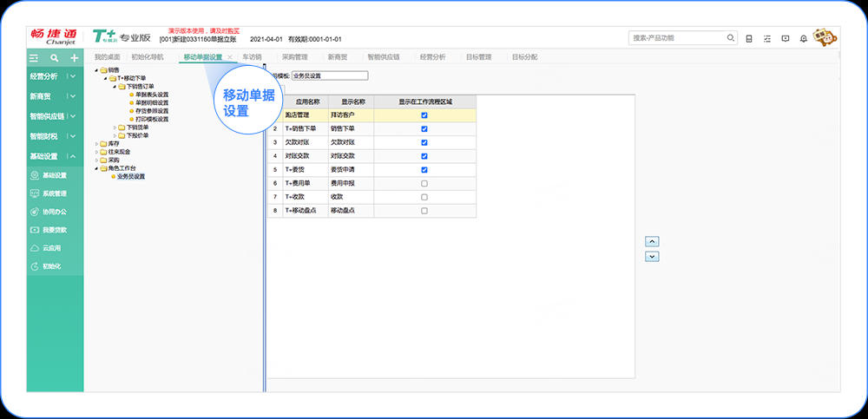The height and width of the screenshot is (419, 868).
Task: Click magnifier icon inside product search box
Action: (x=731, y=38)
